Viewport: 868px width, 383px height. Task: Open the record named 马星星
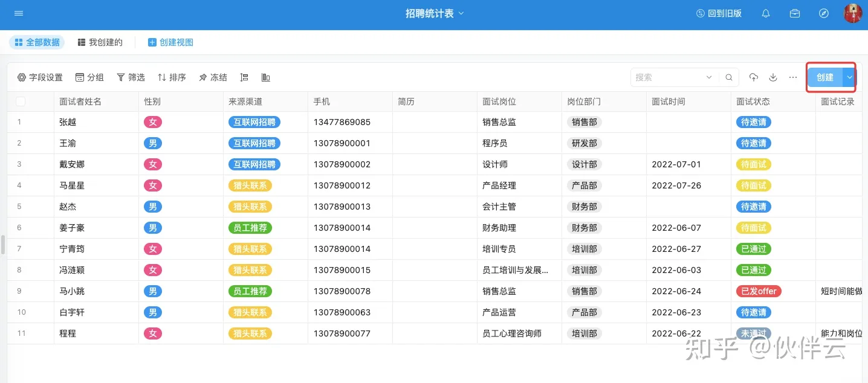coord(72,185)
